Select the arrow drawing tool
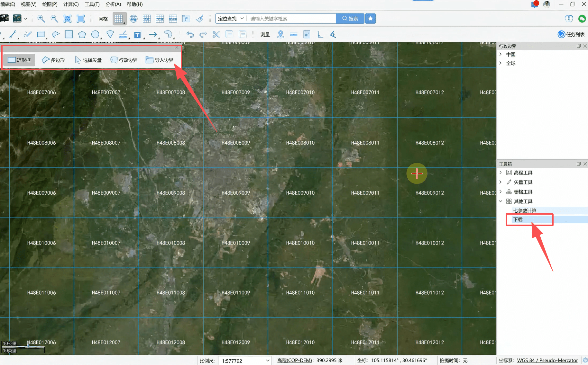588x365 pixels. click(153, 34)
